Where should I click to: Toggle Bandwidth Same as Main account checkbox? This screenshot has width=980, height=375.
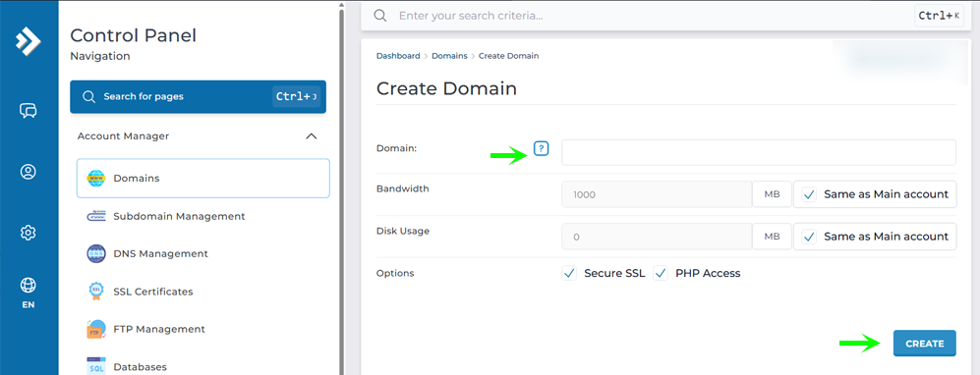(809, 194)
